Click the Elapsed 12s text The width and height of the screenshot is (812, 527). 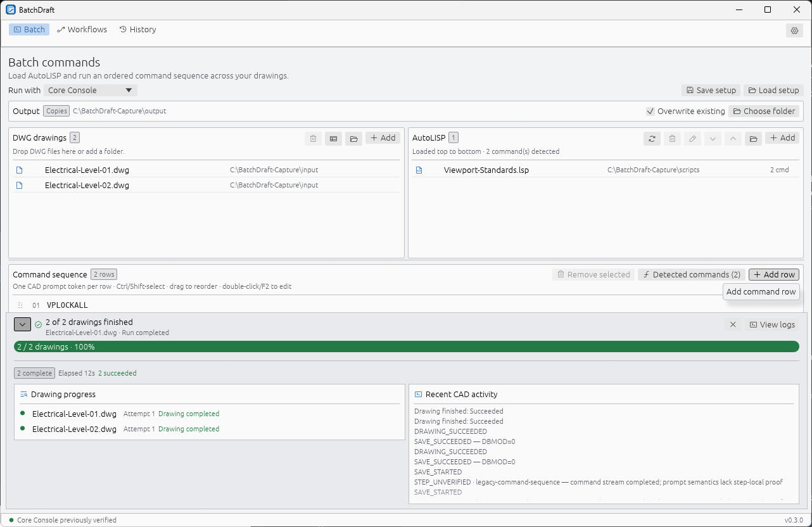pyautogui.click(x=77, y=373)
